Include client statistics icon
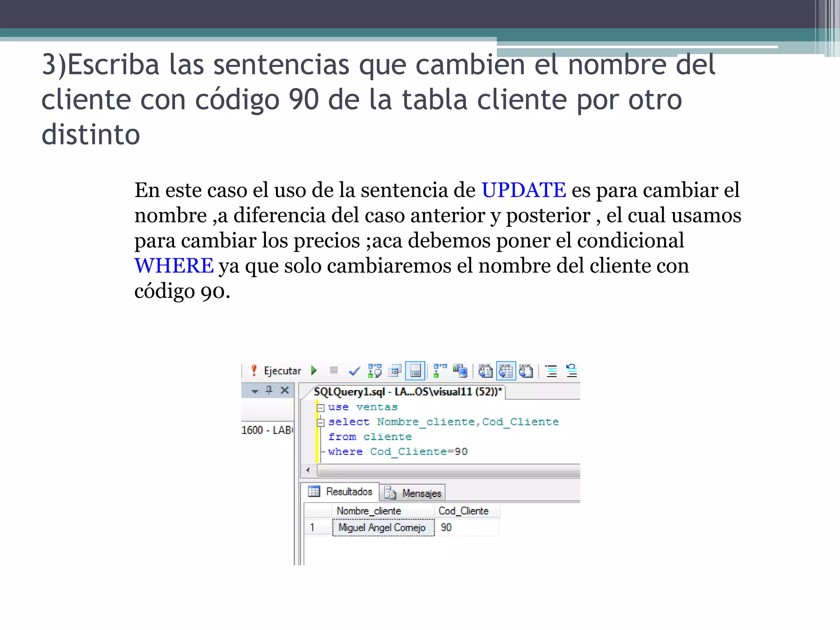Image resolution: width=840 pixels, height=630 pixels. 460,371
